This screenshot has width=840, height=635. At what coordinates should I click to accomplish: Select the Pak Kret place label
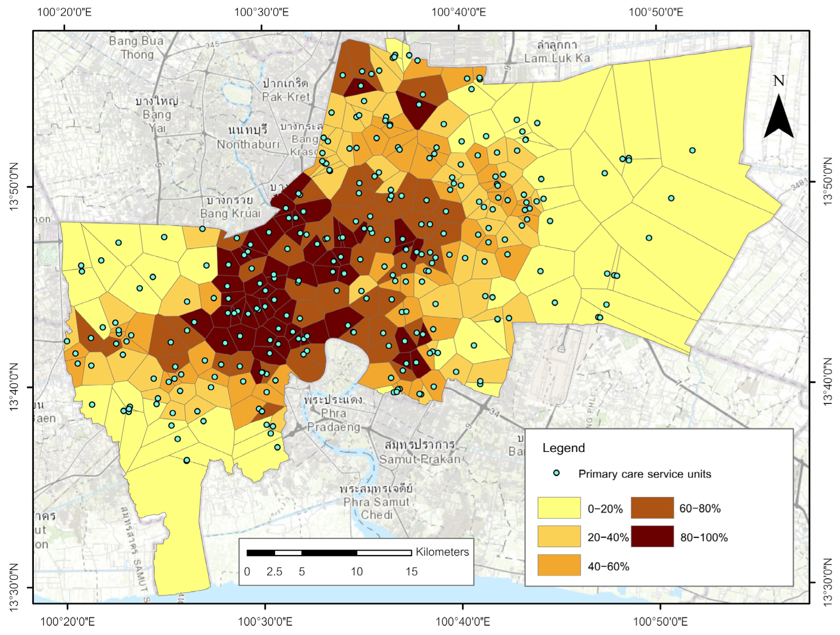point(286,97)
